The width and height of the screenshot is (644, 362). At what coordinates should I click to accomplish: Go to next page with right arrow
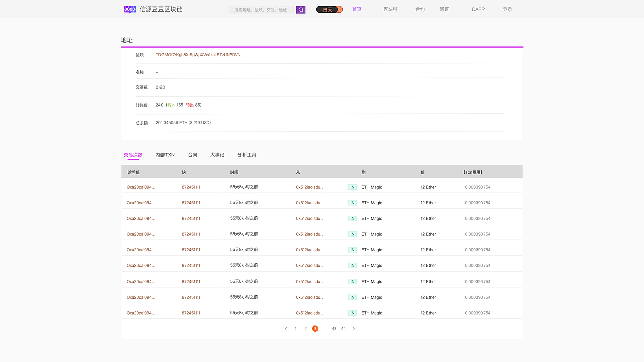pyautogui.click(x=354, y=329)
